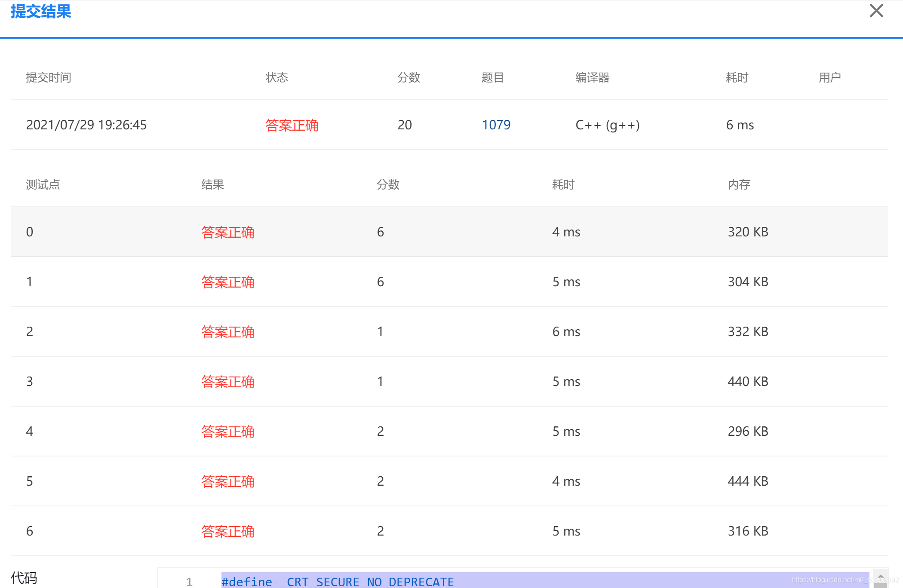Click the 编译器 column header
This screenshot has height=588, width=903.
click(593, 78)
